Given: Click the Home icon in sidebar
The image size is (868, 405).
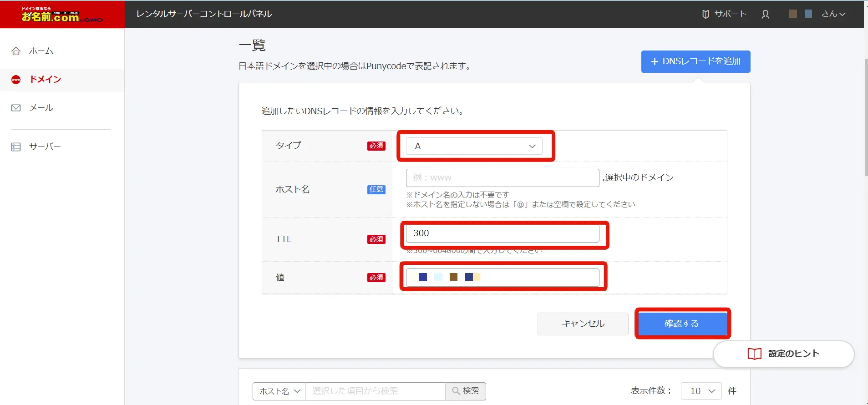Looking at the screenshot, I should [x=16, y=51].
